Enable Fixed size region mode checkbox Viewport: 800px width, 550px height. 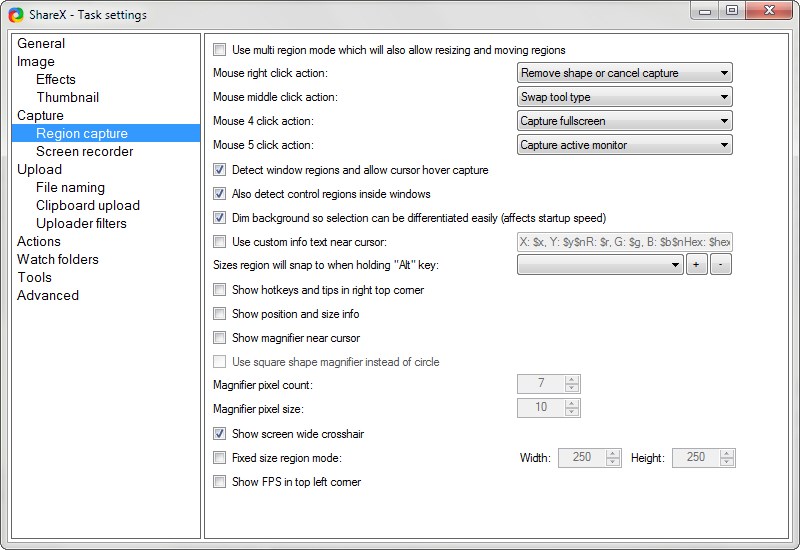(x=219, y=457)
